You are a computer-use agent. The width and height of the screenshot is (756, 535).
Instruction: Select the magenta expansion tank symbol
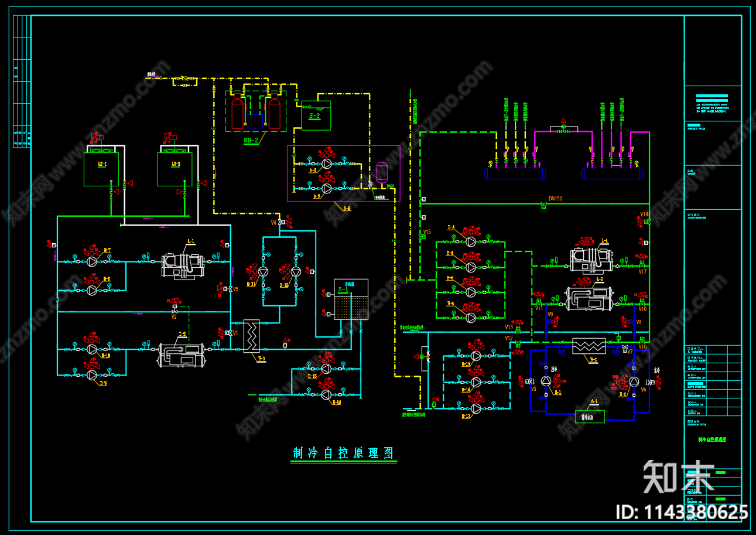382,172
